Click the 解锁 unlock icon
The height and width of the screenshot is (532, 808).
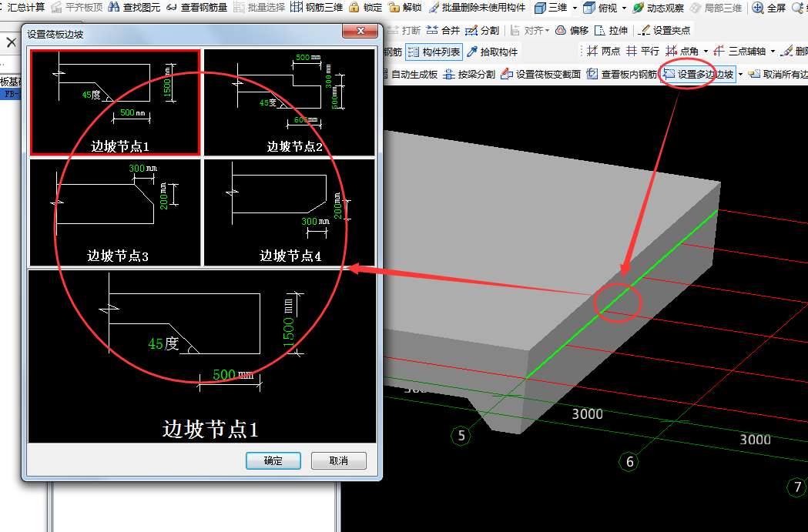point(394,7)
